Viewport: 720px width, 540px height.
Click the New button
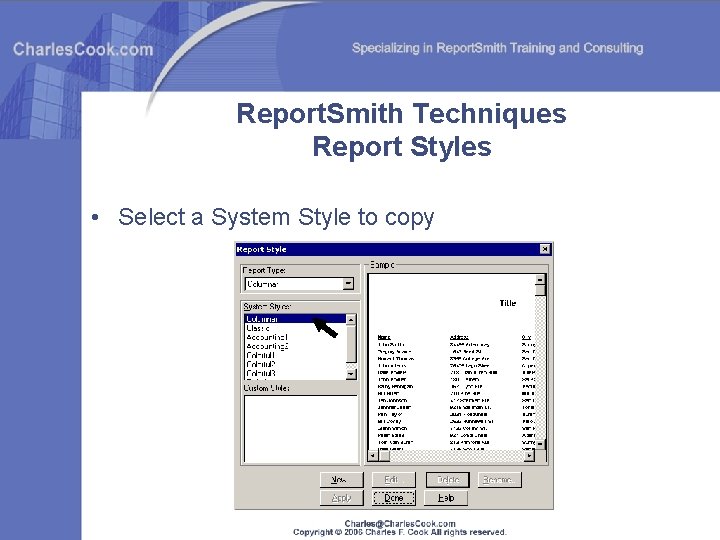[x=341, y=479]
